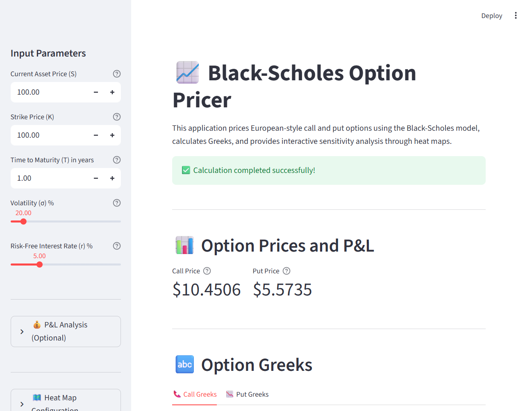Image resolution: width=532 pixels, height=411 pixels.
Task: Decrease Strike Price with minus button
Action: pyautogui.click(x=96, y=135)
